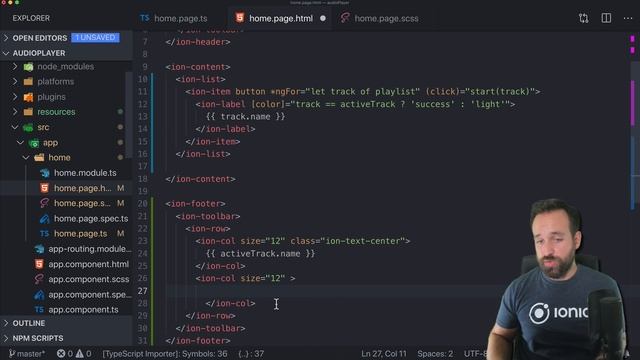Click the test icon of home.page.spec.ts
The width and height of the screenshot is (640, 360).
[44, 219]
